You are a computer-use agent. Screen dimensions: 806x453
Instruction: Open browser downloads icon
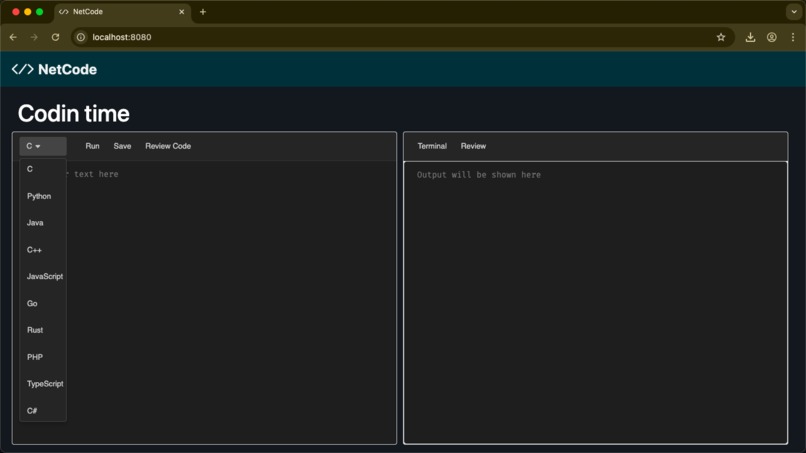[x=750, y=37]
